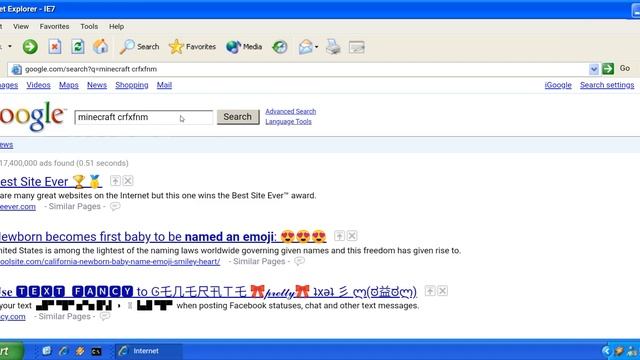This screenshot has width=640, height=360.
Task: Open the Media toolbar button
Action: 244,47
